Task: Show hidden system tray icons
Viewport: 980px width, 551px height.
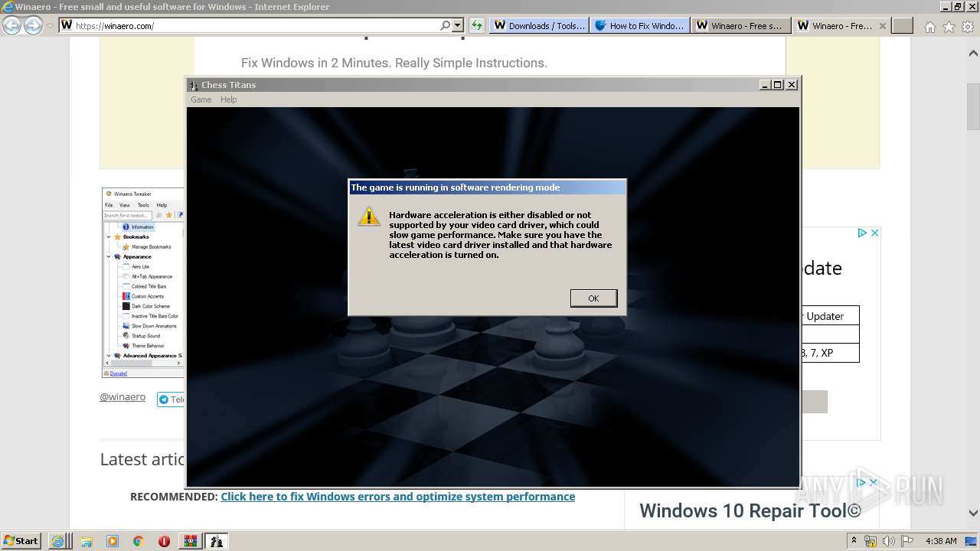Action: 854,540
